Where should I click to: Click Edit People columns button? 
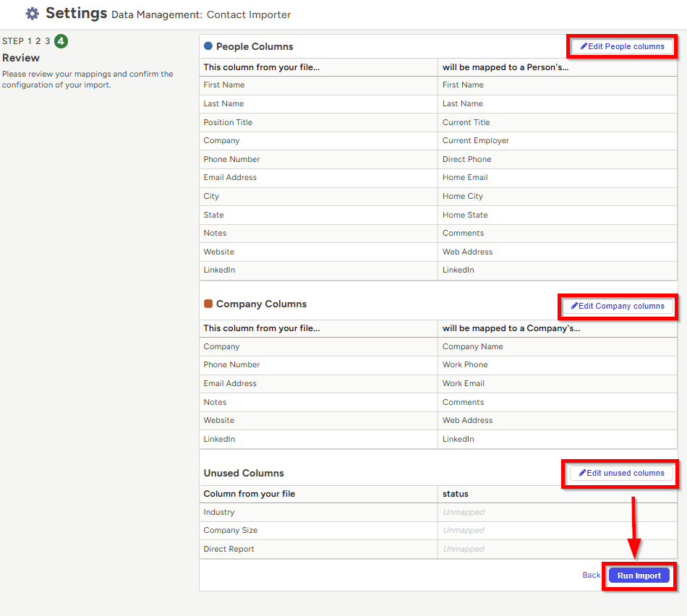622,46
